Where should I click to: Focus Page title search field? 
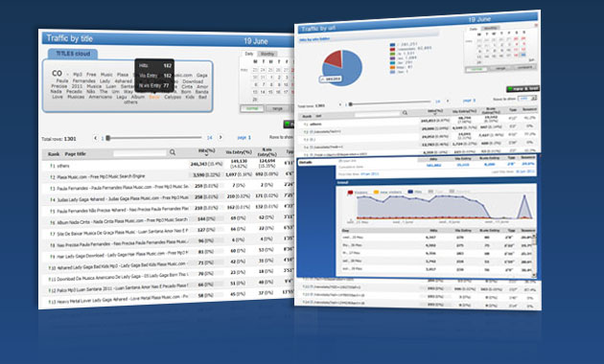[x=140, y=153]
